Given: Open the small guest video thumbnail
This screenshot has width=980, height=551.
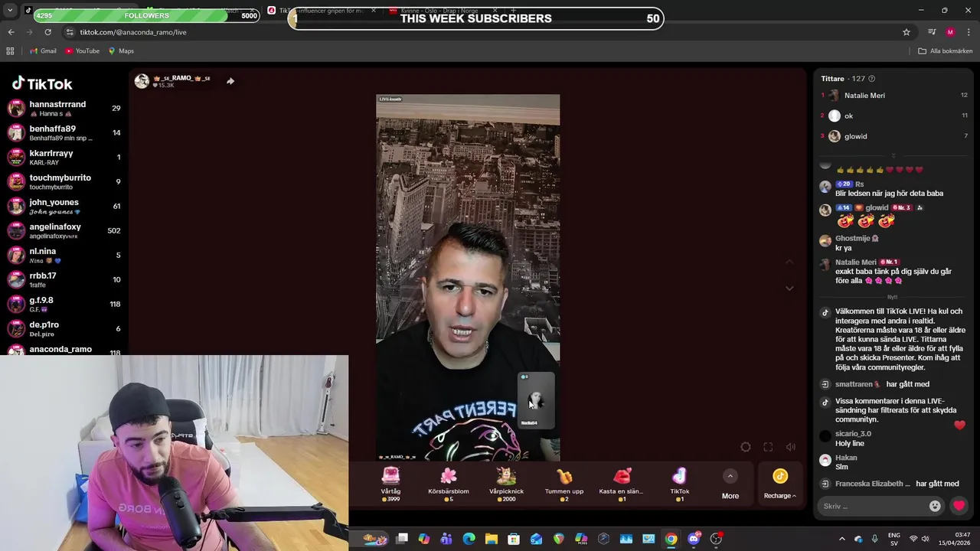Looking at the screenshot, I should pos(536,400).
